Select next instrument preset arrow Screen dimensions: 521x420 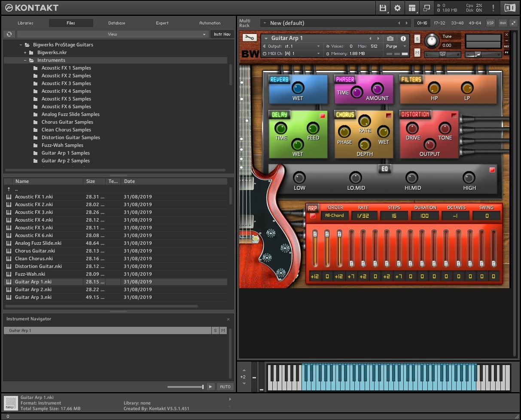pos(378,39)
